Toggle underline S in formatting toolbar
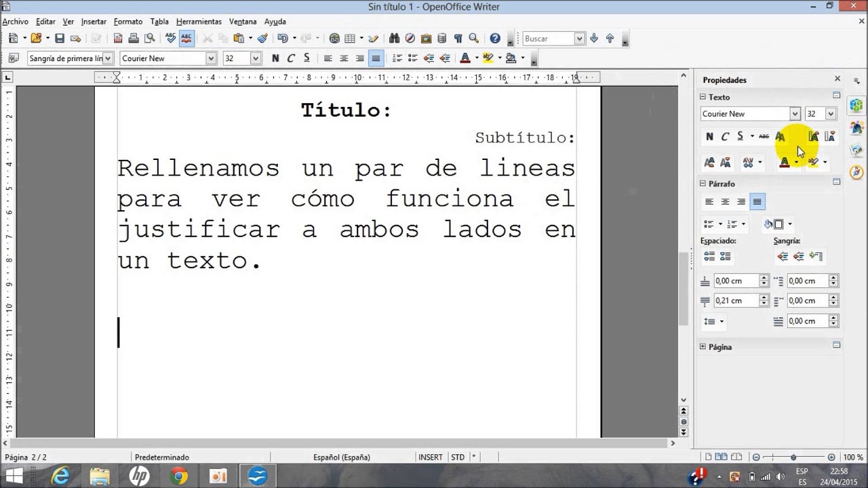Screen dimensions: 868x488 pyautogui.click(x=307, y=58)
